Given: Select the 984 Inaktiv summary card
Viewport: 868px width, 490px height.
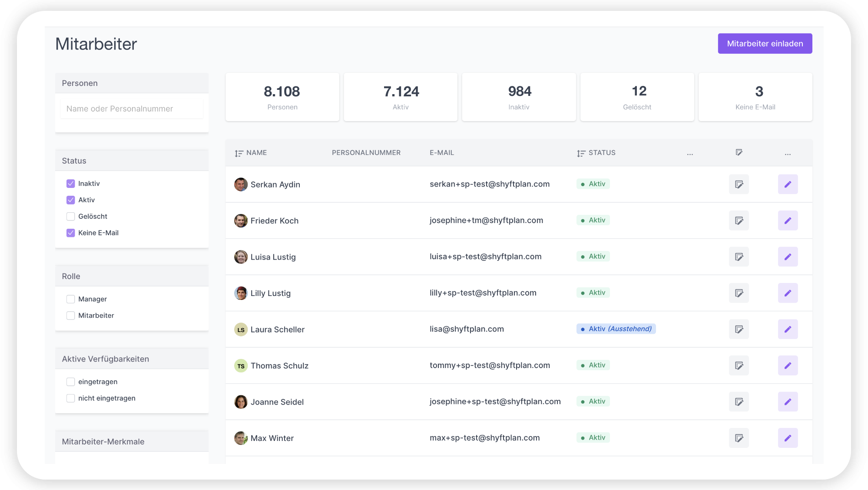Looking at the screenshot, I should coord(519,97).
